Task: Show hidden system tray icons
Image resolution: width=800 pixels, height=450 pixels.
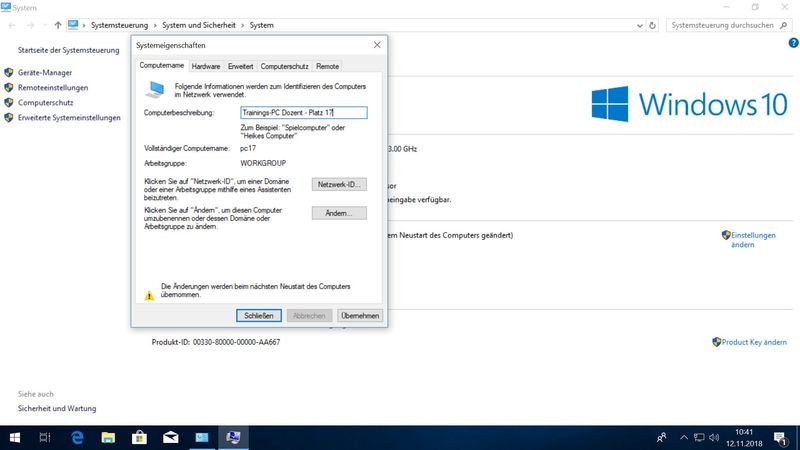Action: pos(684,438)
